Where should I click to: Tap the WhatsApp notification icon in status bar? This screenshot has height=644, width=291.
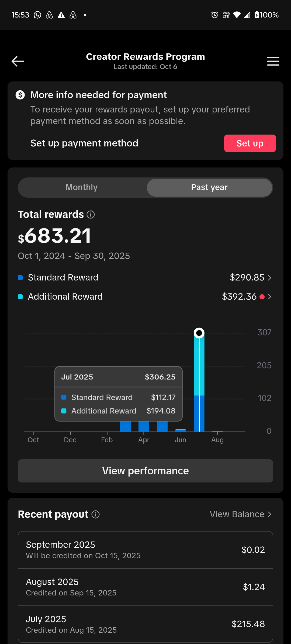(x=37, y=15)
